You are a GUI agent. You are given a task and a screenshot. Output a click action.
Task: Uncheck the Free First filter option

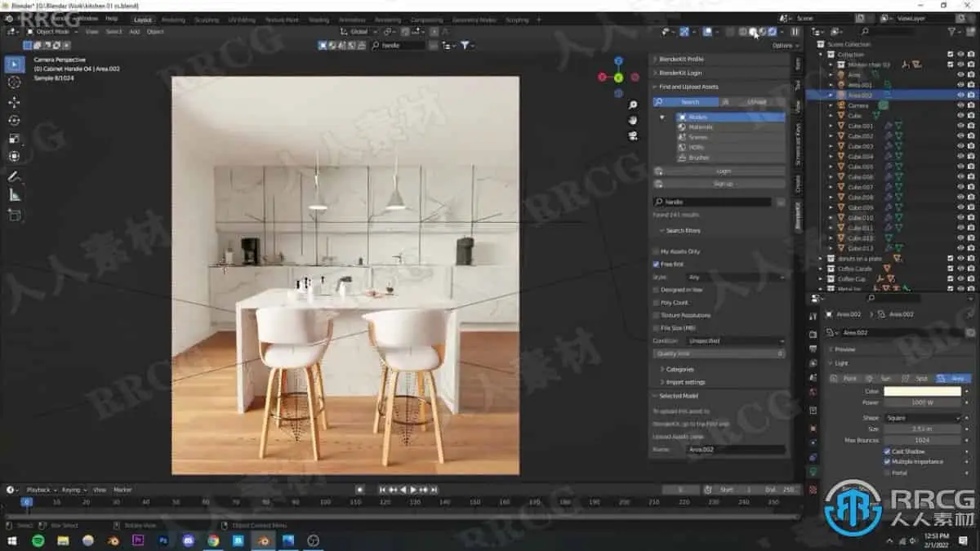(x=658, y=264)
